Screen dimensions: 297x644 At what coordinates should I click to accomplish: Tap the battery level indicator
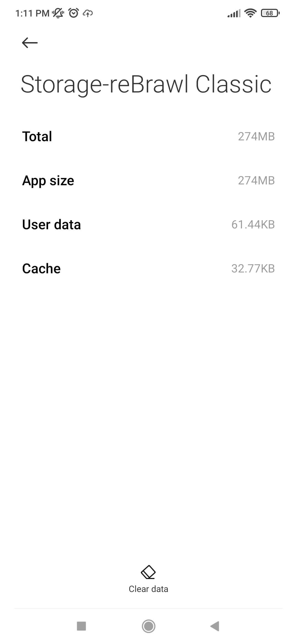[x=270, y=13]
